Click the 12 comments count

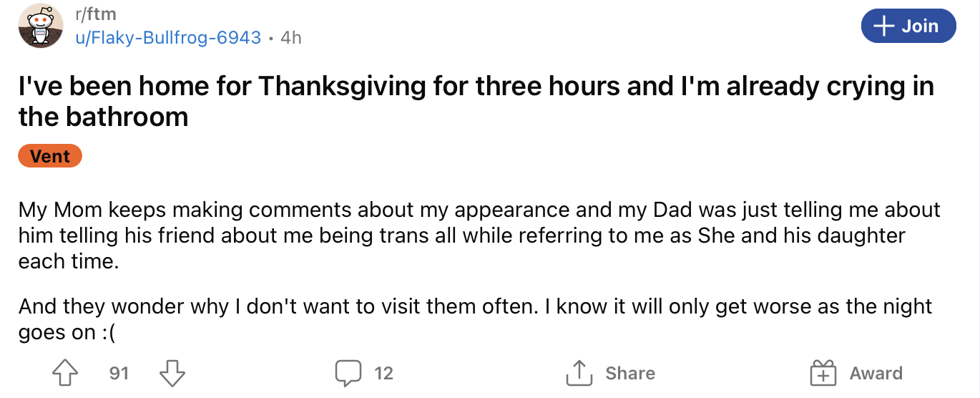click(384, 373)
